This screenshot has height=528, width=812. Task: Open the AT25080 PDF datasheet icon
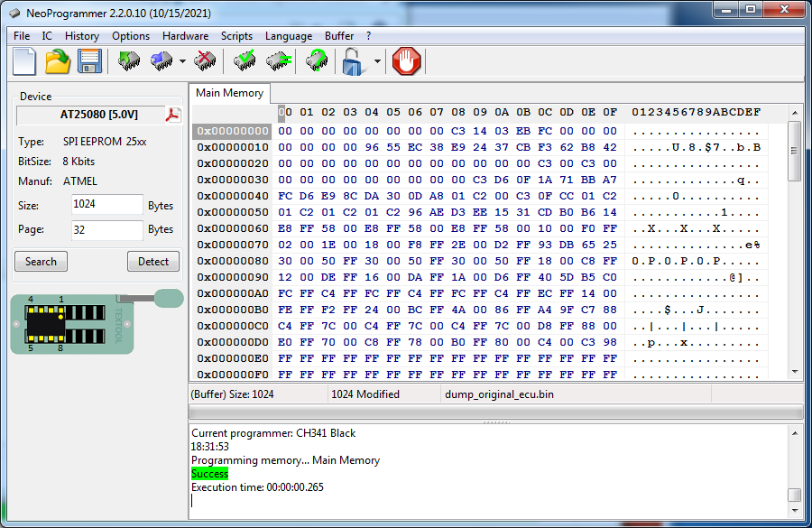coord(173,115)
